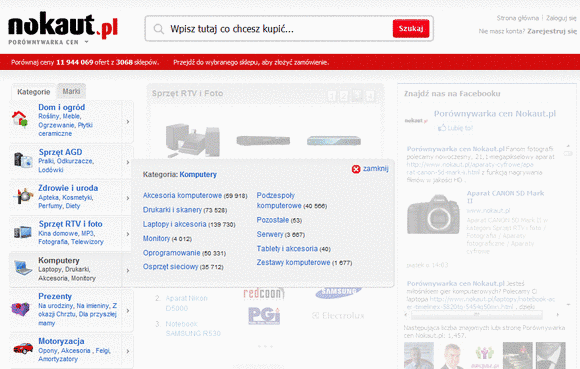Open the Monitory subcategory
The image size is (580, 369).
pos(156,238)
